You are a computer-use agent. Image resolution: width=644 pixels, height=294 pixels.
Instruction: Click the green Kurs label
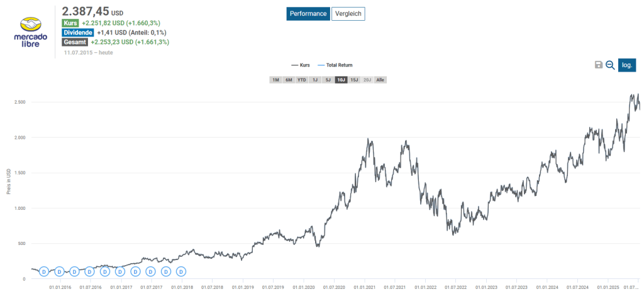(x=70, y=23)
